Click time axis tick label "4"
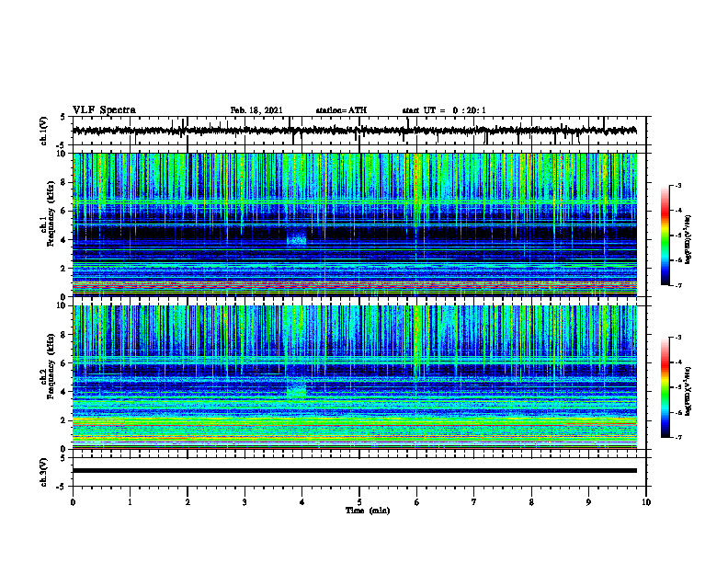Screen dimensions: 728x563 click(x=302, y=502)
